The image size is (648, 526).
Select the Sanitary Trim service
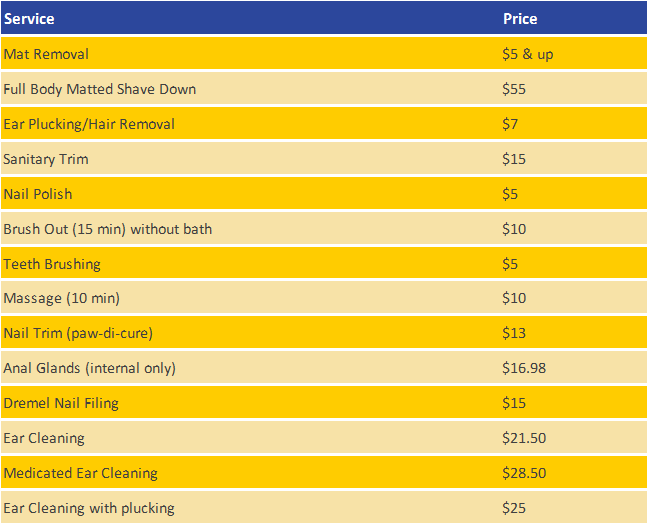[x=46, y=159]
